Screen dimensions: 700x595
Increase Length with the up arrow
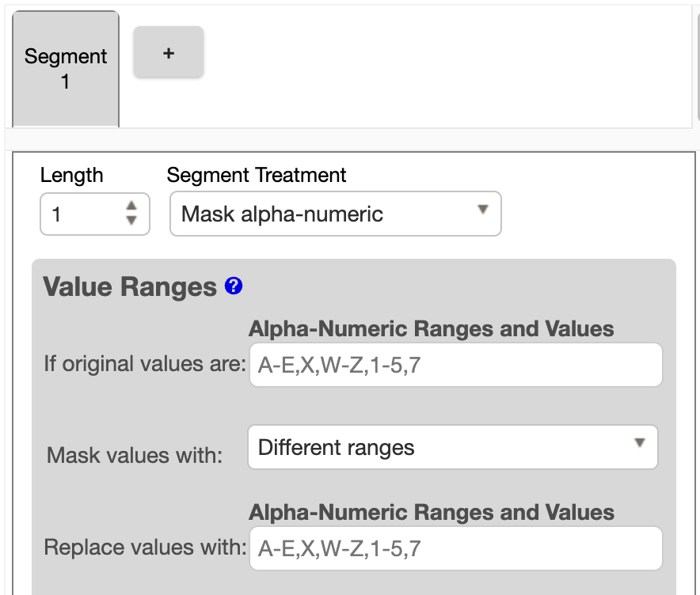click(x=131, y=207)
